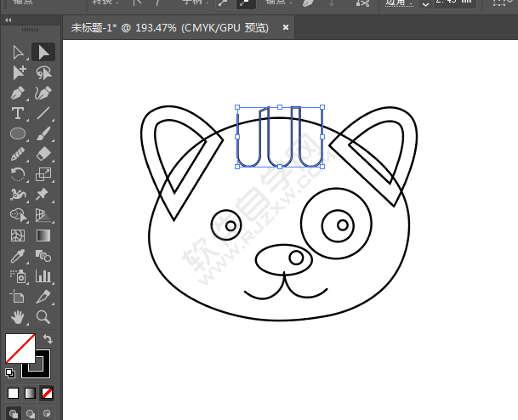Image resolution: width=518 pixels, height=420 pixels.
Task: Activate the Hand tool
Action: point(18,317)
